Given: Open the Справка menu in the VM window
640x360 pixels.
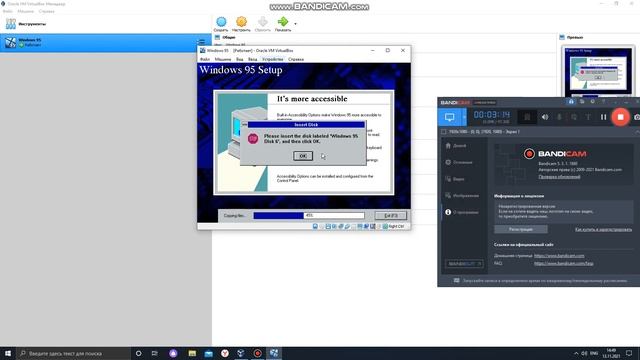Looking at the screenshot, I should tap(296, 59).
